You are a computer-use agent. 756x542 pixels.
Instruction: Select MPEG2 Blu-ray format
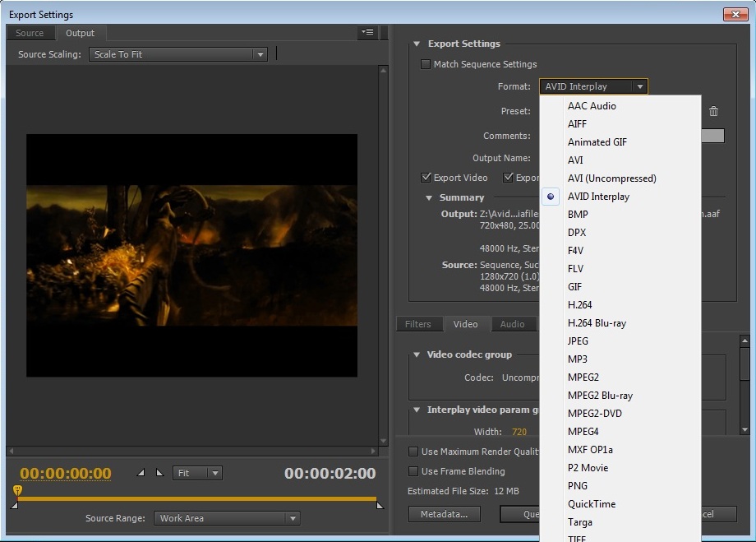620,396
